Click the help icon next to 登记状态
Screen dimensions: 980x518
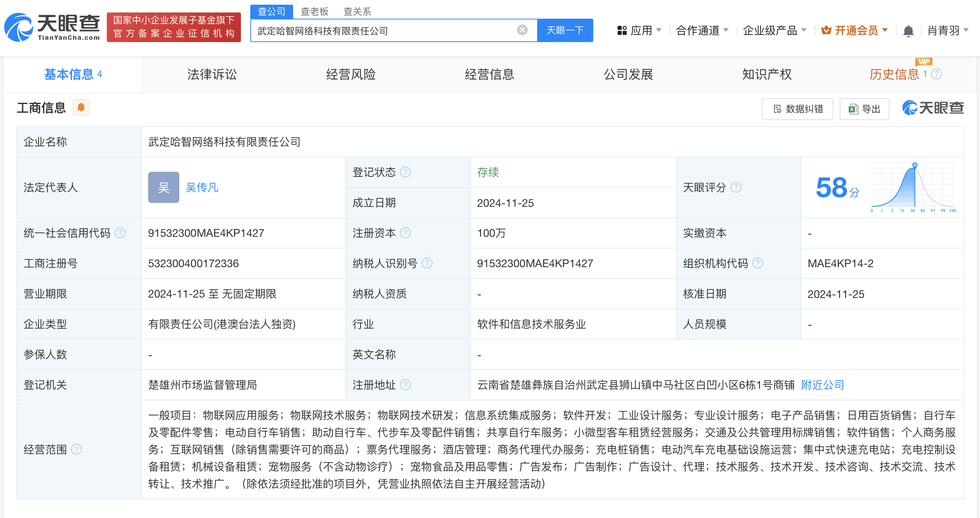[x=405, y=172]
